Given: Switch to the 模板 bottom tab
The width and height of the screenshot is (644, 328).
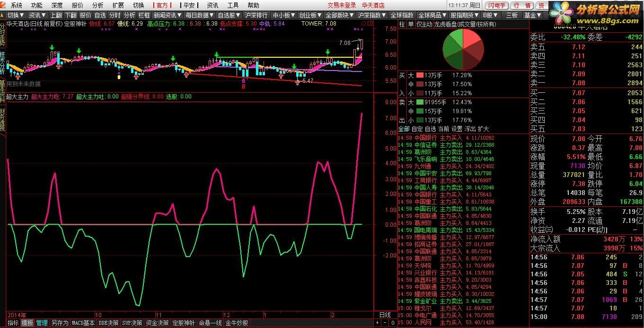Looking at the screenshot, I should tap(27, 323).
